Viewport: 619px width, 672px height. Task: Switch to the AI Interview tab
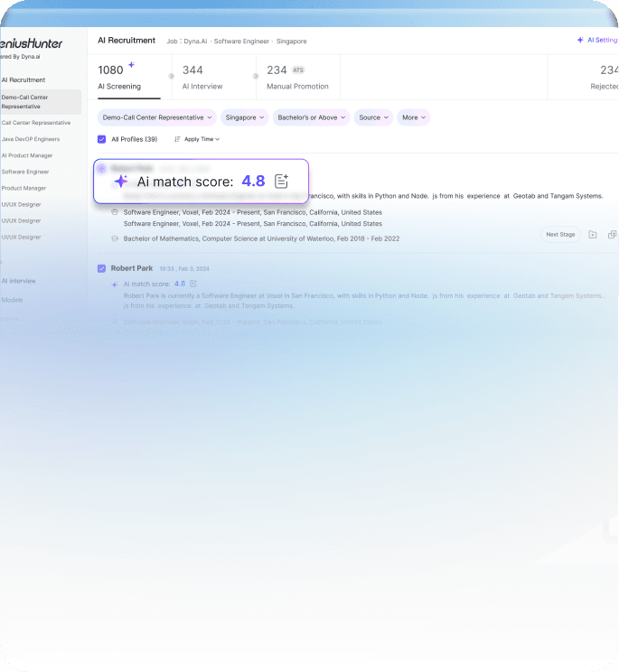202,77
